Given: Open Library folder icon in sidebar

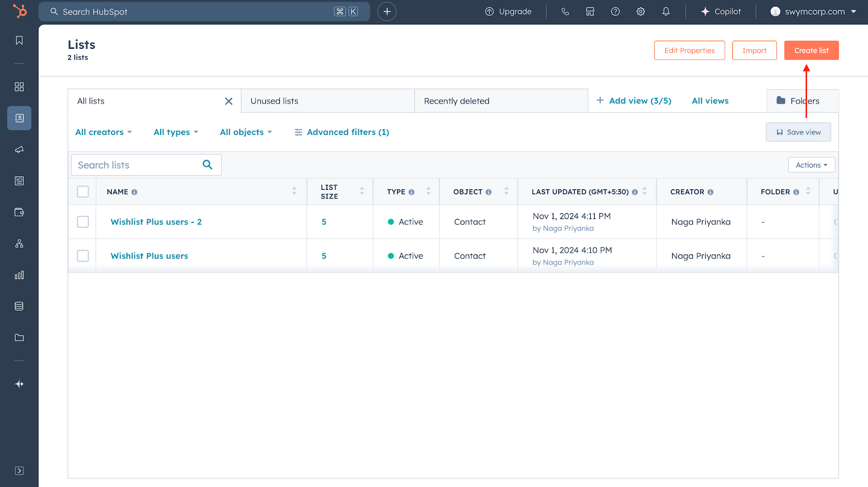Looking at the screenshot, I should (20, 337).
